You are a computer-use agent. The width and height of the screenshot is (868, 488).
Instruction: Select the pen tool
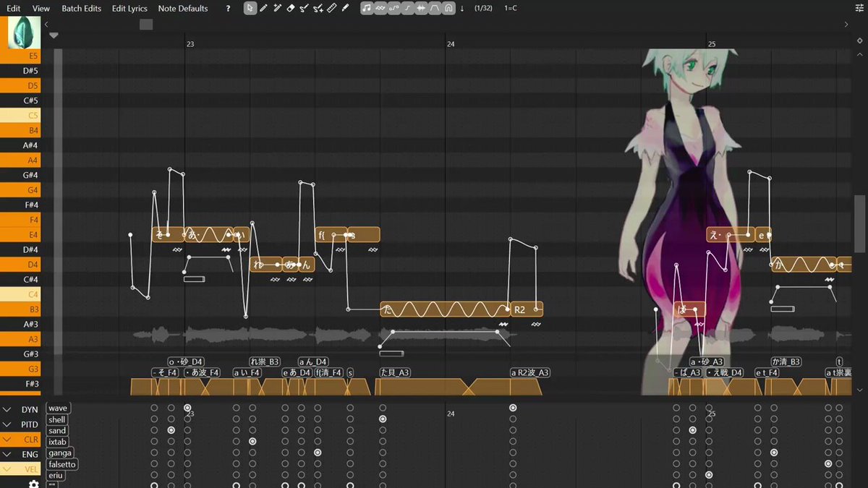pos(263,8)
